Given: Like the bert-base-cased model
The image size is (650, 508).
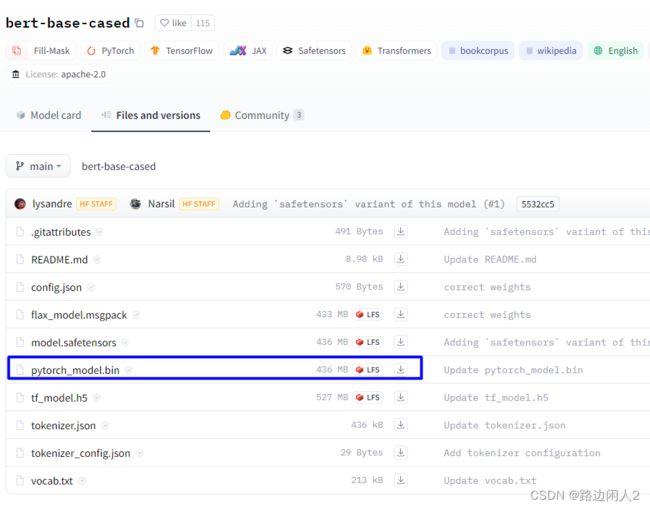Looking at the screenshot, I should [173, 23].
